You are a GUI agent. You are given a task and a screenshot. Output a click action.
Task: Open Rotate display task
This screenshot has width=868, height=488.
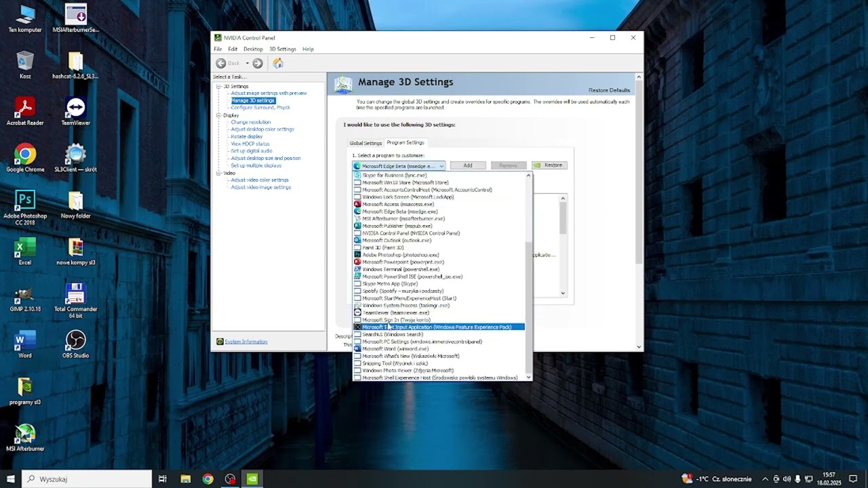(x=246, y=136)
